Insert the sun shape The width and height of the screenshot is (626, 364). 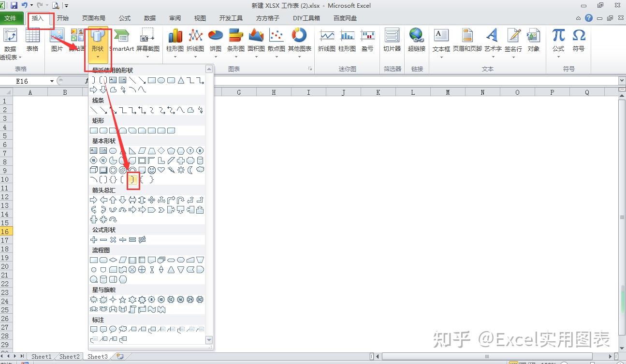[181, 170]
